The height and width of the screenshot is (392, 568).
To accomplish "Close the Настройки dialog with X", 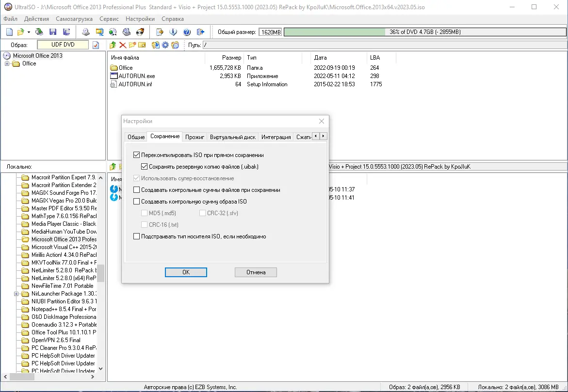I will click(x=321, y=121).
